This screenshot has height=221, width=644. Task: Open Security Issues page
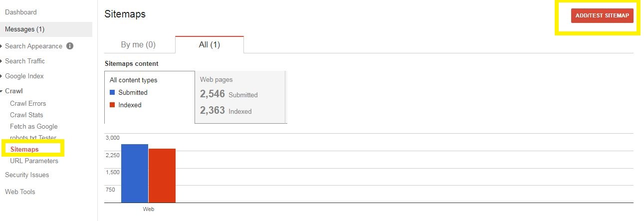pos(27,175)
